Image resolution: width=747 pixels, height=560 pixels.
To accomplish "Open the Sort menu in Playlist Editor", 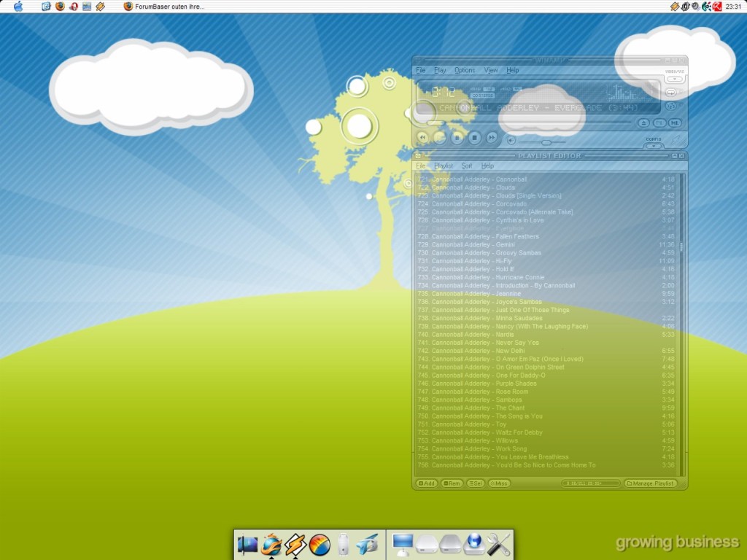I will point(467,166).
